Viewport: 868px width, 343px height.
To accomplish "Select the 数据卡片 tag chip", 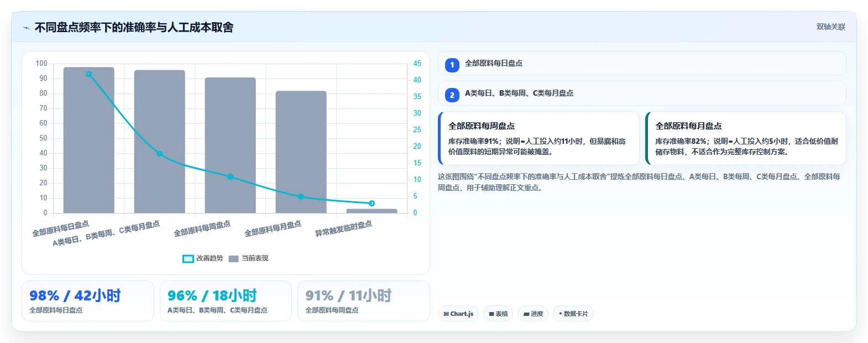I will pos(573,314).
